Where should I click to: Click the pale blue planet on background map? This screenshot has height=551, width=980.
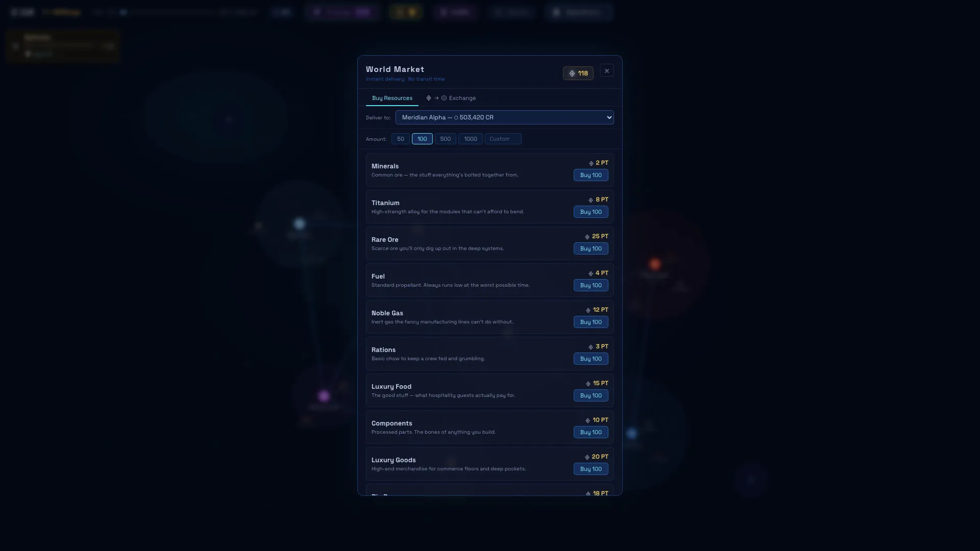tap(300, 223)
